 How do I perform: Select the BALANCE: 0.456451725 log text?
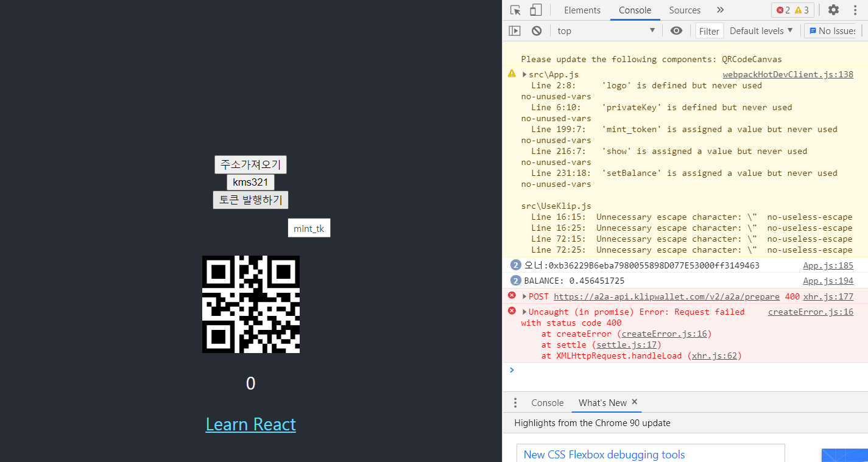[574, 281]
